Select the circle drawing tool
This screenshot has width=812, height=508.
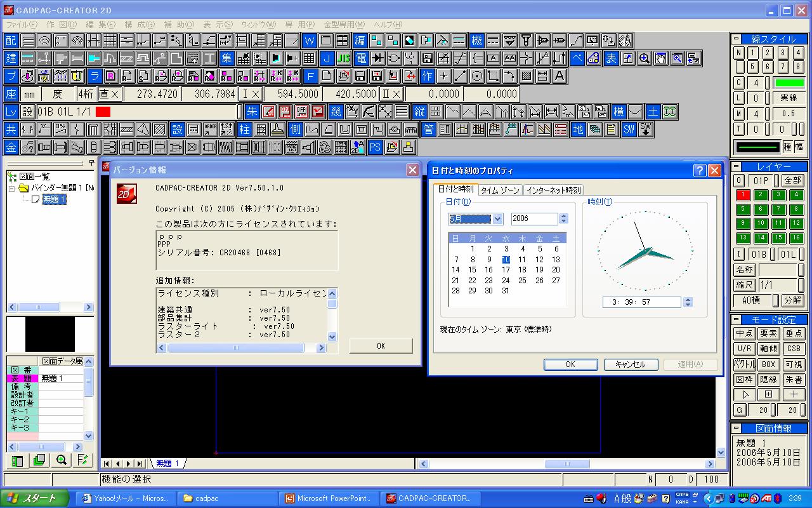pyautogui.click(x=476, y=76)
